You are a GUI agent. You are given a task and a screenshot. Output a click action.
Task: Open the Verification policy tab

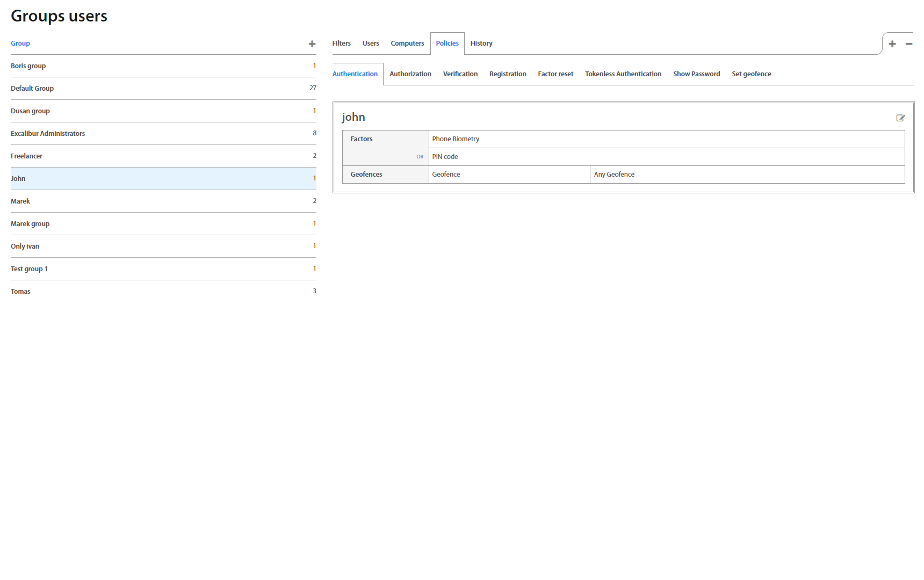click(460, 74)
